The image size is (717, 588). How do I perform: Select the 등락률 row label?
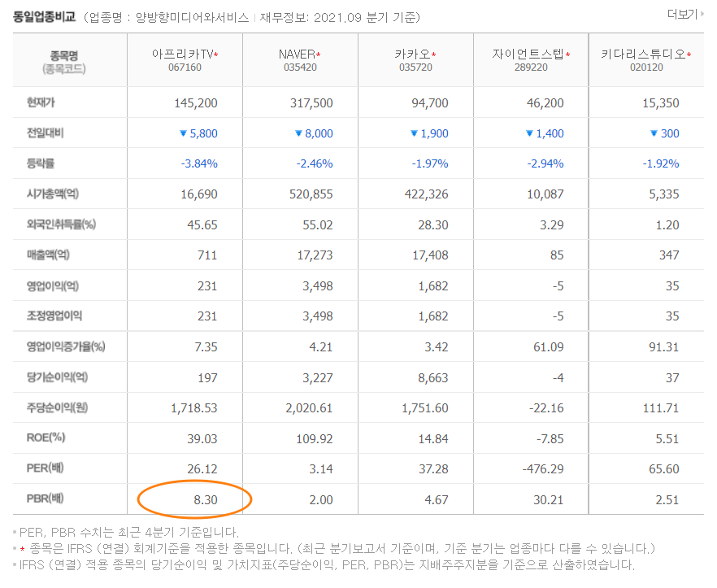[x=41, y=163]
